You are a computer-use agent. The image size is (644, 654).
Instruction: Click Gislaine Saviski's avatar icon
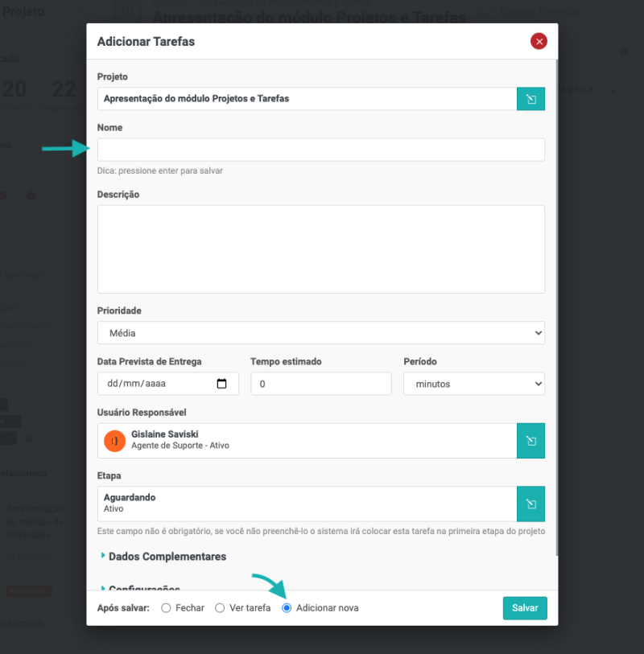tap(115, 441)
